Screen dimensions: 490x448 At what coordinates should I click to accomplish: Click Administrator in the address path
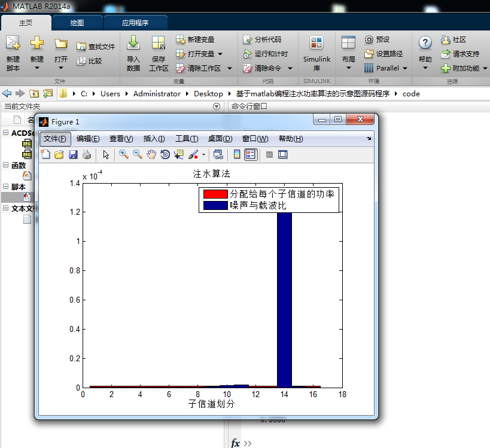click(x=157, y=94)
